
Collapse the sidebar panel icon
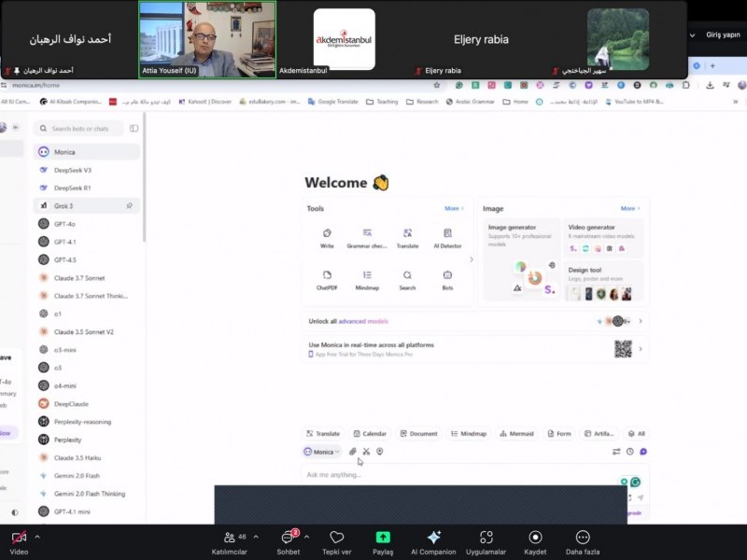tap(134, 128)
